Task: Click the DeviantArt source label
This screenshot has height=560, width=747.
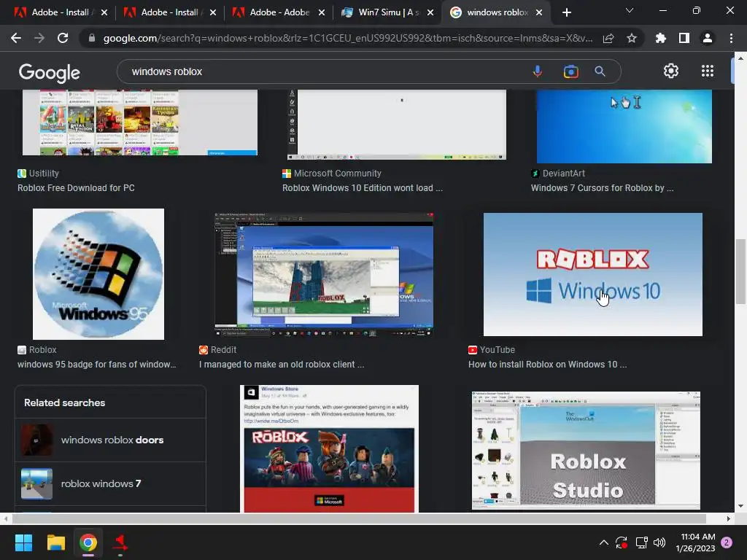Action: pyautogui.click(x=564, y=174)
